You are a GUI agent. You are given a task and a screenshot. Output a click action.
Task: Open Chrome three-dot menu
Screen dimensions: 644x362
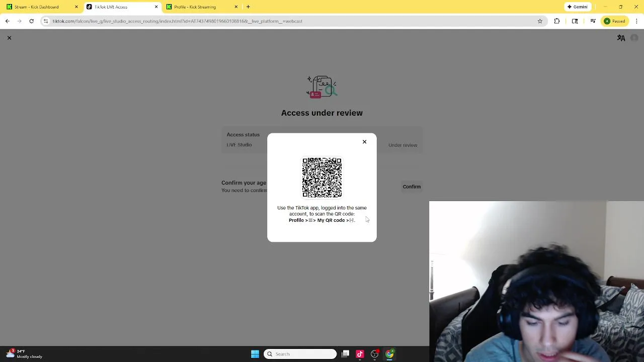coord(637,21)
